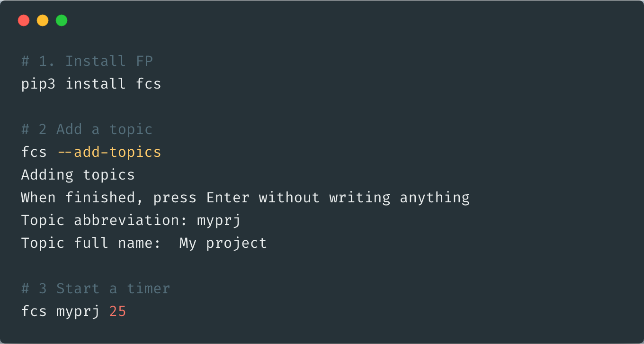The image size is (644, 344).
Task: Click 'myprj' after Topic abbreviation
Action: 219,221
